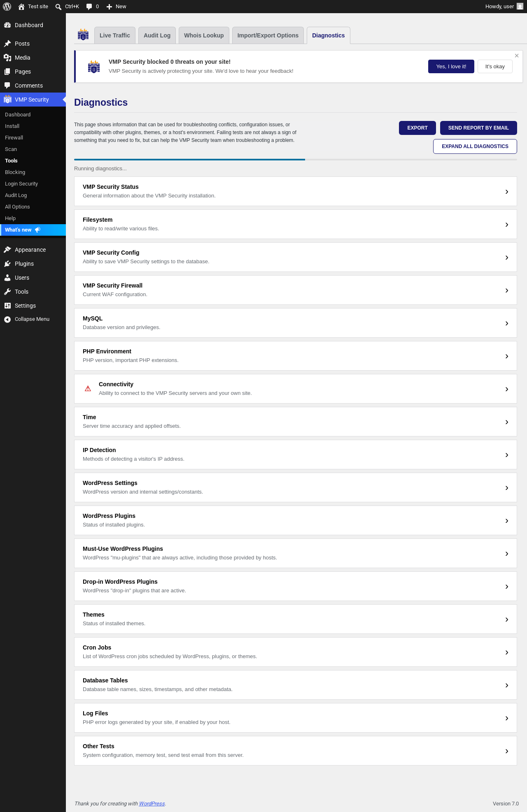Open the WordPress Plugins section title
This screenshot has width=527, height=812.
click(x=109, y=516)
